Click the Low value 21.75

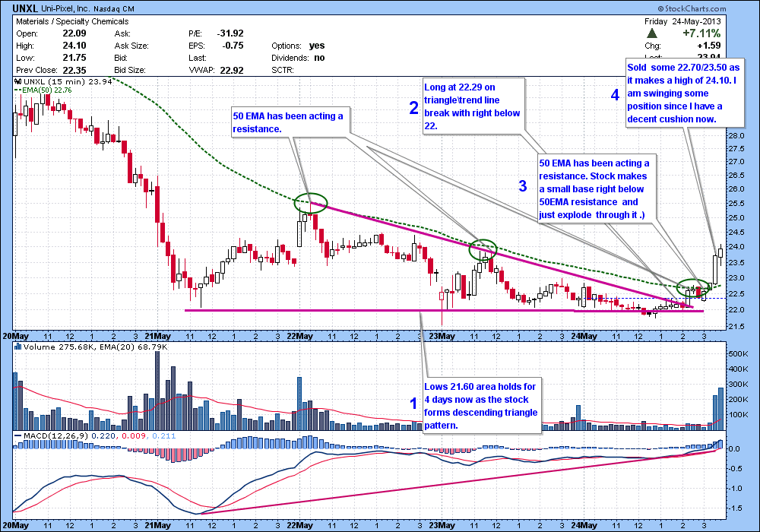pyautogui.click(x=74, y=58)
